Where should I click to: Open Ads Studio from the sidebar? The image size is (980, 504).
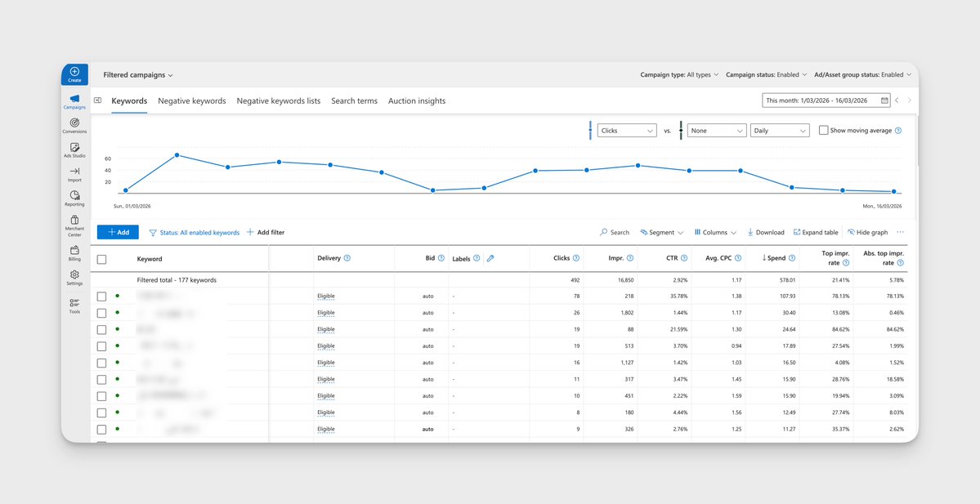[x=74, y=149]
